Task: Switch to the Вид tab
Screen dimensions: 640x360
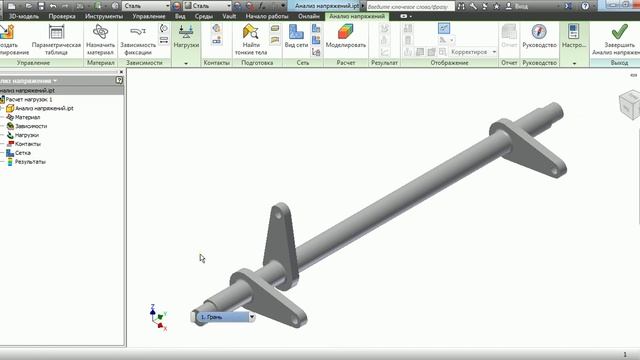Action: 180,16
